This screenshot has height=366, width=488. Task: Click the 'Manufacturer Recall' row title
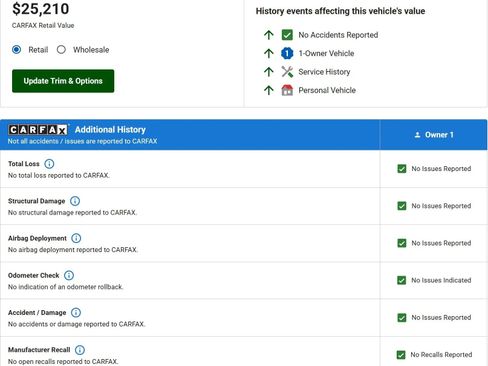click(39, 350)
